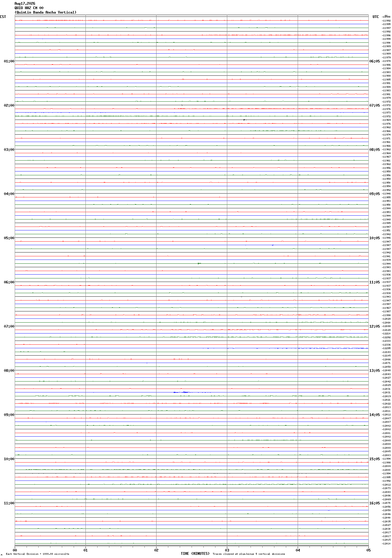Screen dimensions: 392x558
Task: Click the 03 minute axis tick label
Action: 227,550
